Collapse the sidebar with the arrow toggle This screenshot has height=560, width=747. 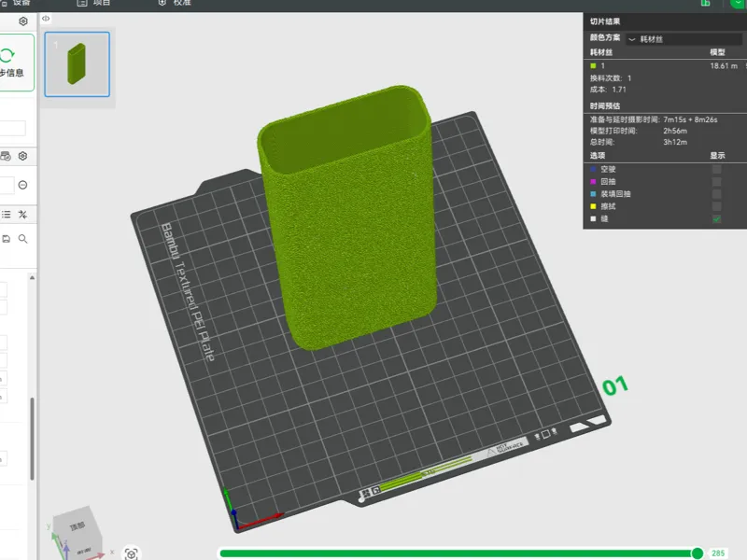(x=46, y=19)
